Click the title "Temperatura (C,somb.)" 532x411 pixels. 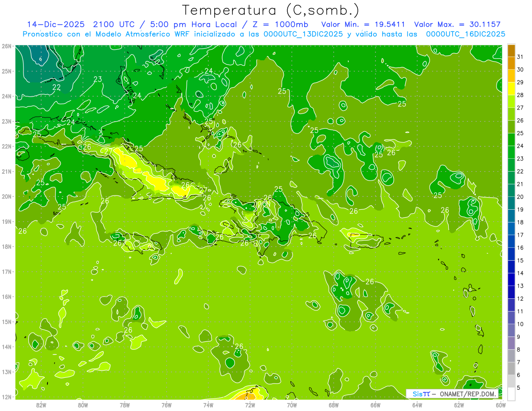[x=271, y=10]
